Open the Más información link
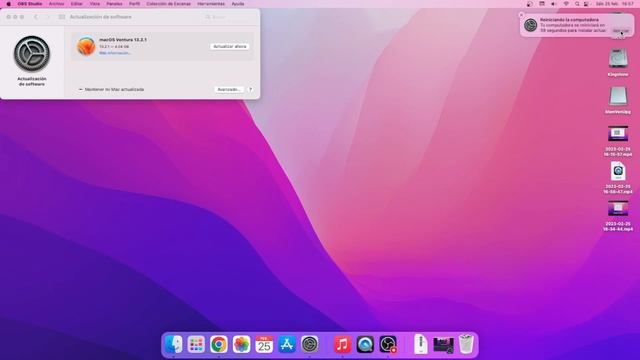This screenshot has height=360, width=640. (115, 53)
